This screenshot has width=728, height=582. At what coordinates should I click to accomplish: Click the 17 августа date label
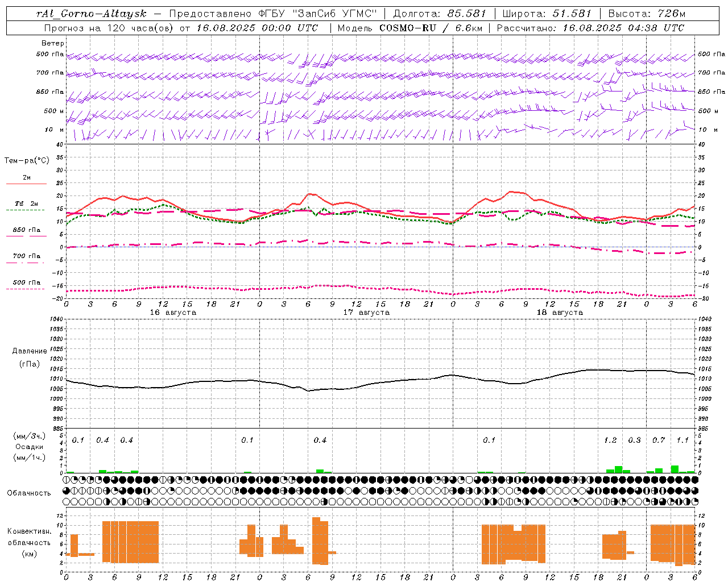366,313
